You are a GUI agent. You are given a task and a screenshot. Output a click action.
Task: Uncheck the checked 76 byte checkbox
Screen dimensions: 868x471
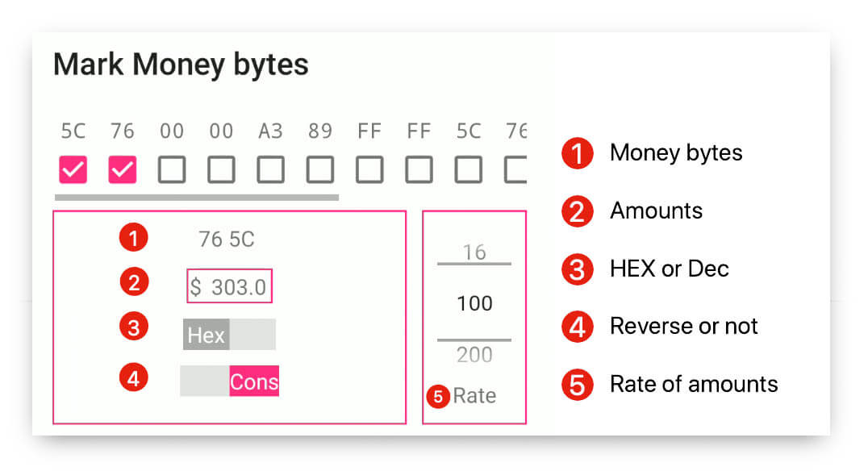pos(123,169)
